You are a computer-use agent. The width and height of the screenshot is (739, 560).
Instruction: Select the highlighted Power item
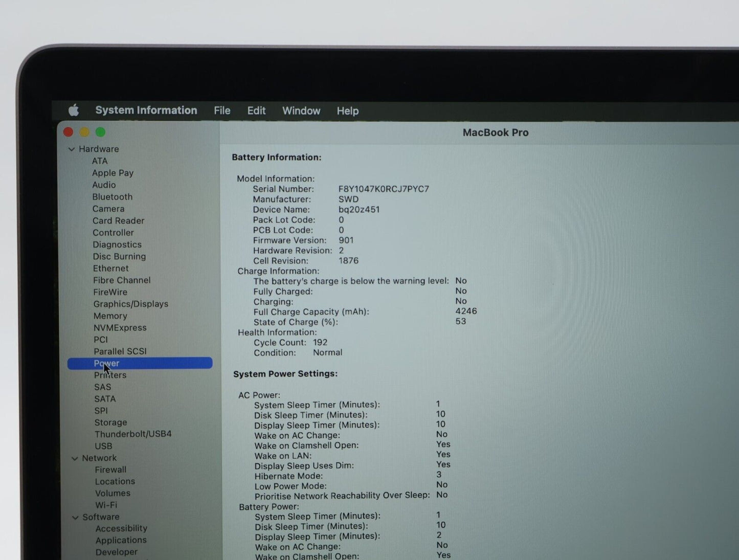pyautogui.click(x=140, y=363)
